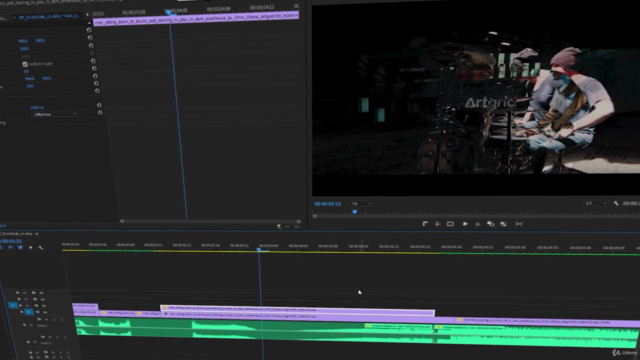Click the blue playhead on the monitor scrub bar
The width and height of the screenshot is (640, 360).
click(x=355, y=212)
